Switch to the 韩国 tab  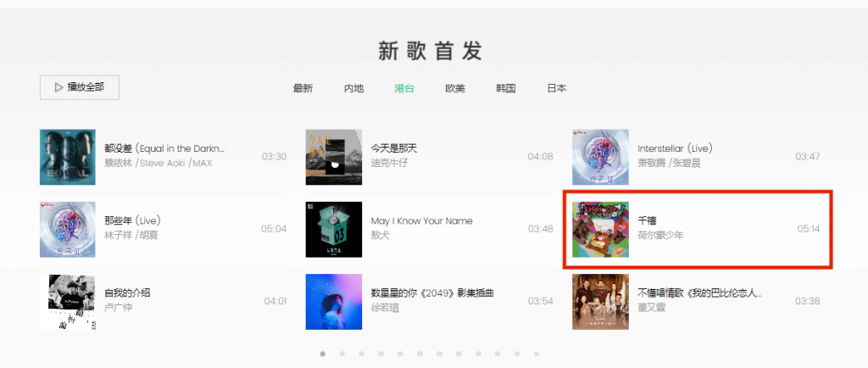click(x=506, y=88)
